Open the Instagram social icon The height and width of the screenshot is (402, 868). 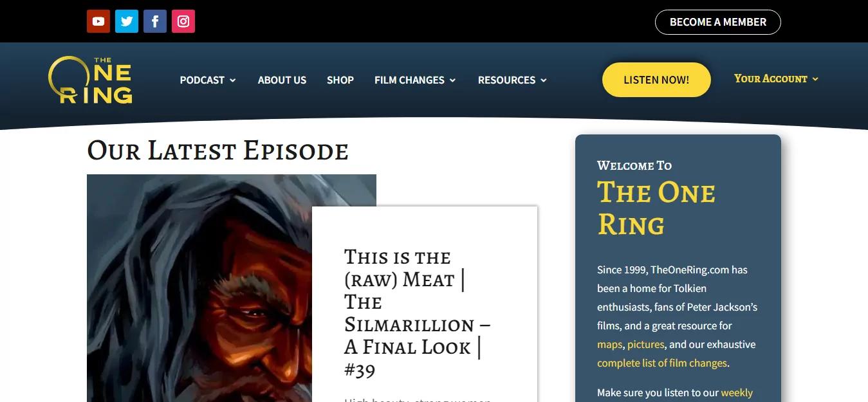tap(183, 21)
